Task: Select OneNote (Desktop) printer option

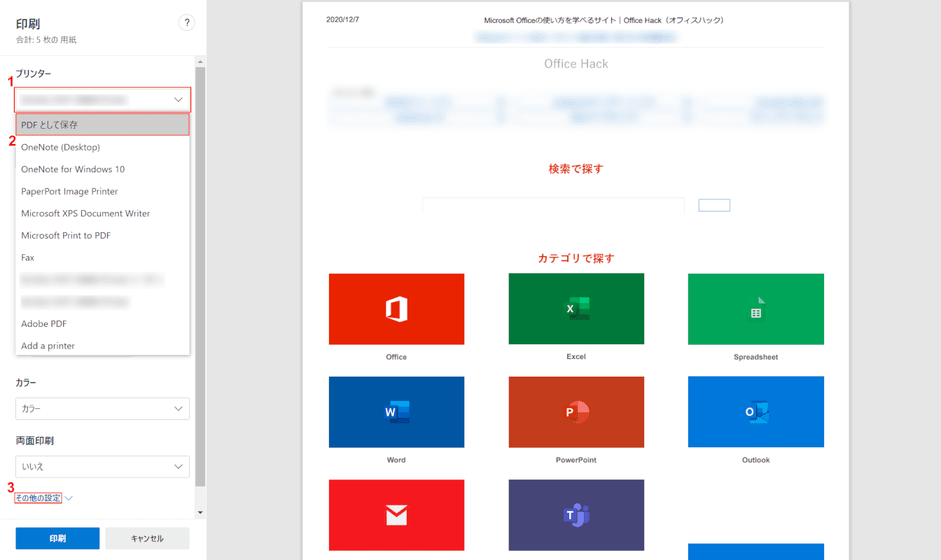Action: point(102,147)
